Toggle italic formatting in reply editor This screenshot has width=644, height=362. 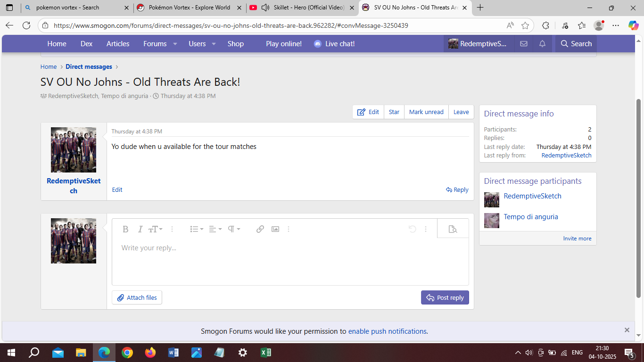click(140, 229)
